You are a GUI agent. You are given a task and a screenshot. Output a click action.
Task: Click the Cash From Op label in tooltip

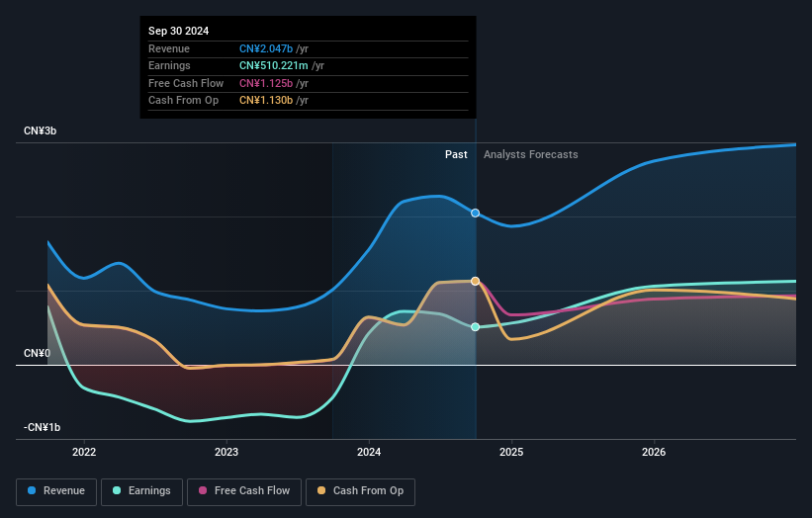(183, 101)
